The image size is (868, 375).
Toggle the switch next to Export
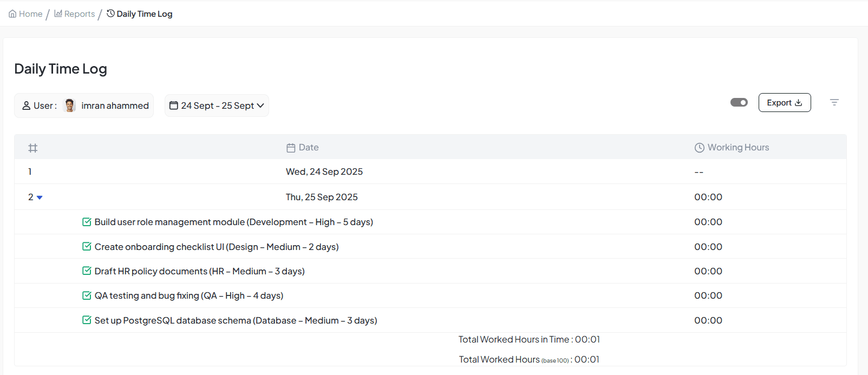pyautogui.click(x=739, y=102)
